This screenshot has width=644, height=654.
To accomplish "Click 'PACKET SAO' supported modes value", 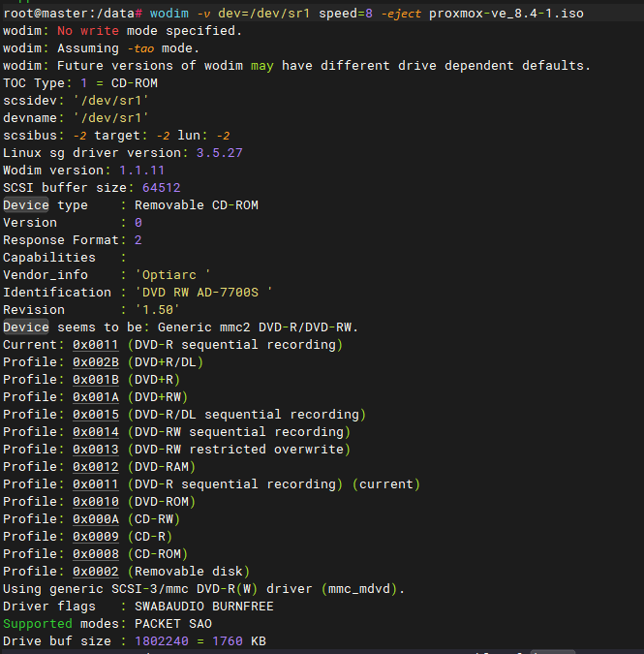I will 173,624.
